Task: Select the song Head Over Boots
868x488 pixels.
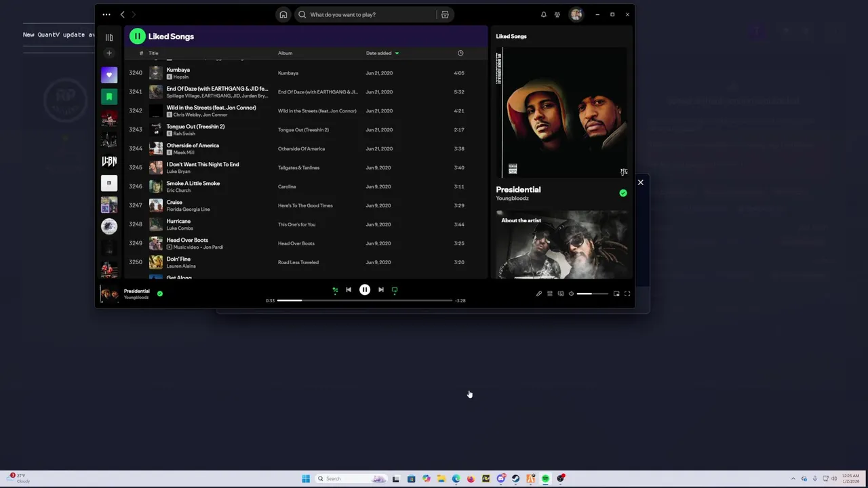Action: click(x=187, y=241)
